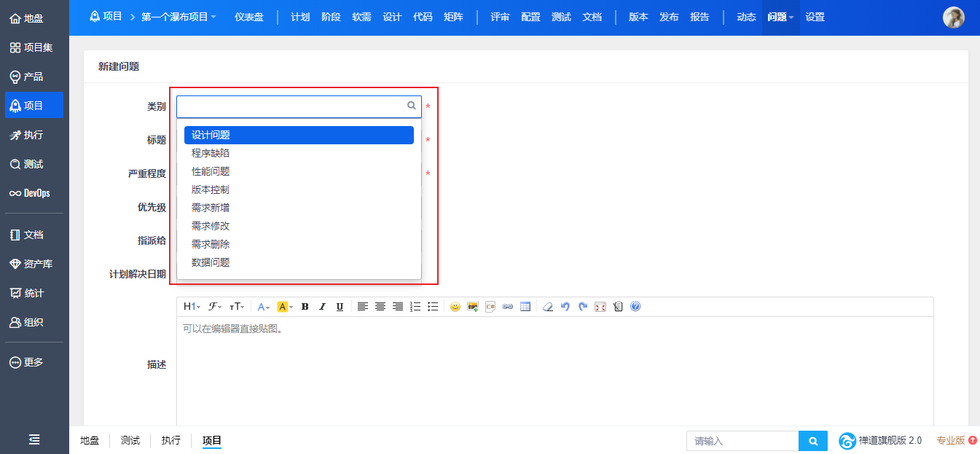
Task: Open 执行 in left sidebar
Action: [x=34, y=135]
